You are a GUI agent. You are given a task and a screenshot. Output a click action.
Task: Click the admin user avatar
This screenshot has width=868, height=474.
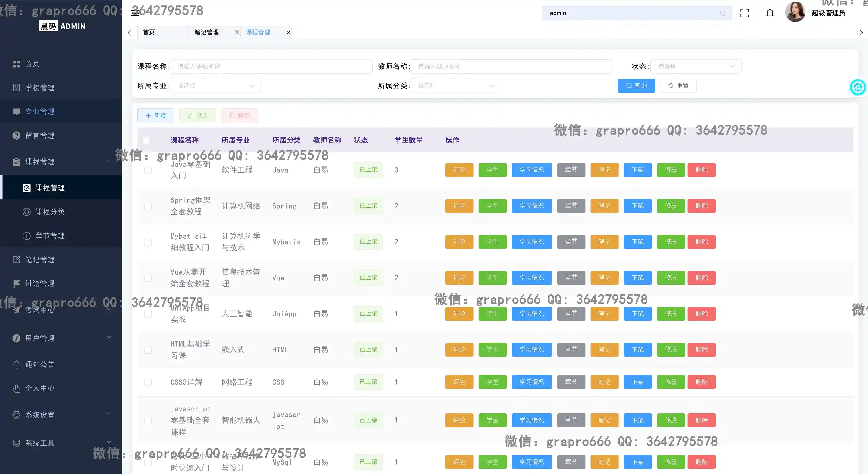[x=795, y=12]
